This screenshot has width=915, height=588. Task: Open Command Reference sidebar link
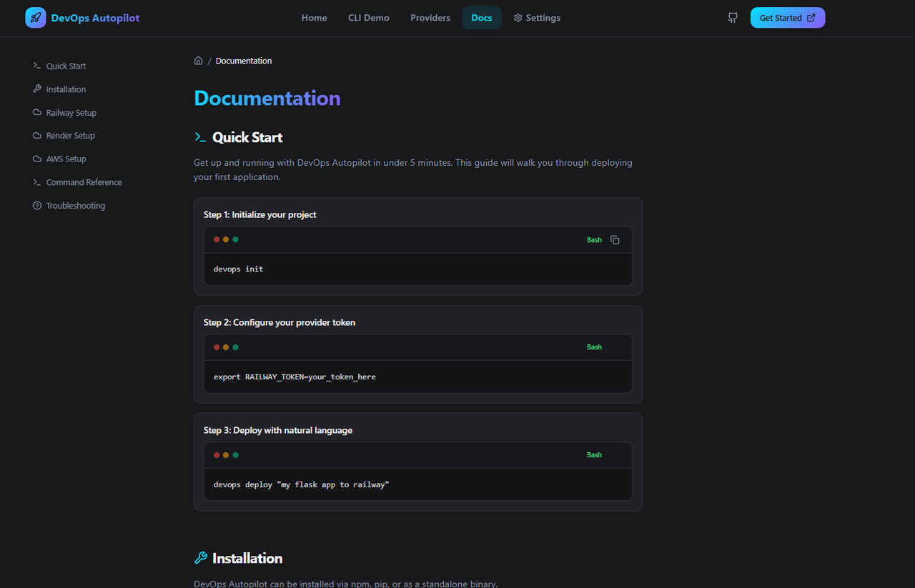click(x=84, y=182)
